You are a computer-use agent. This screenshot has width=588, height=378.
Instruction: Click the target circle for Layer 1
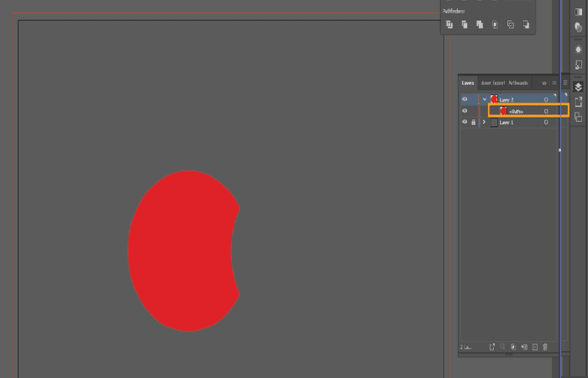point(546,123)
